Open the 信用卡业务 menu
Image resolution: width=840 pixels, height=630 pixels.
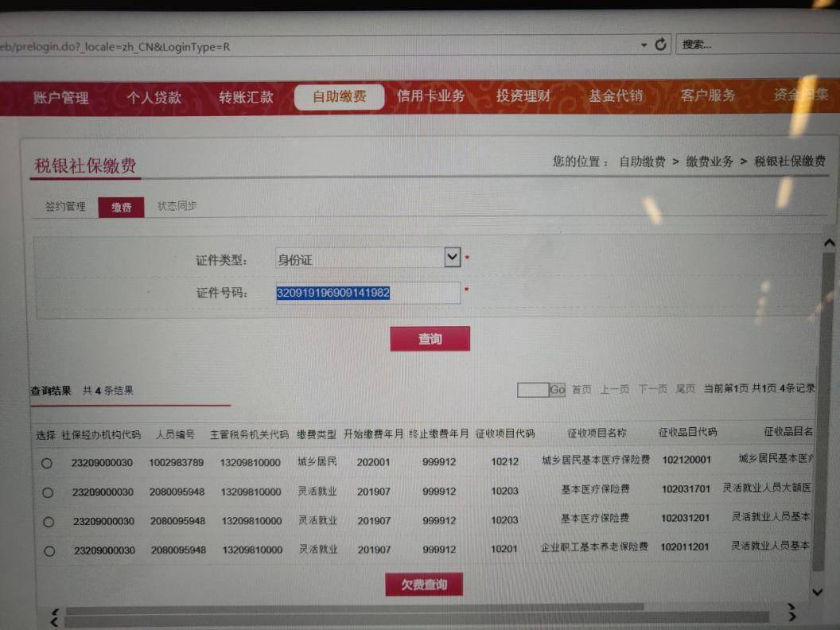[x=430, y=96]
